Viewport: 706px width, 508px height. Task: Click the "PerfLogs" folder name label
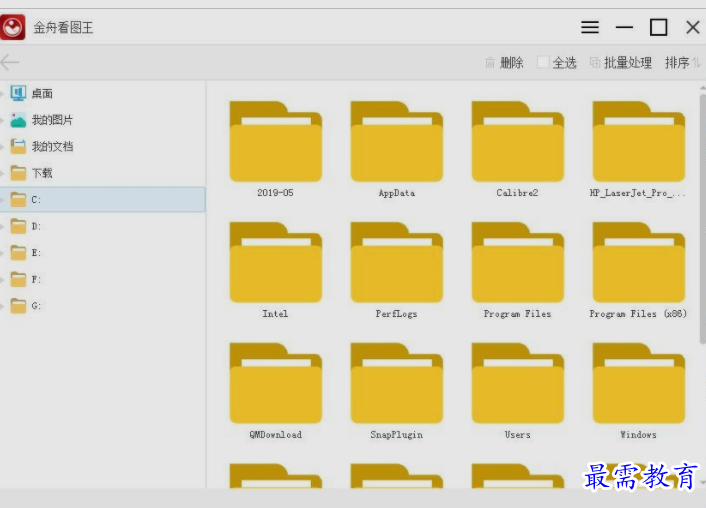(397, 314)
